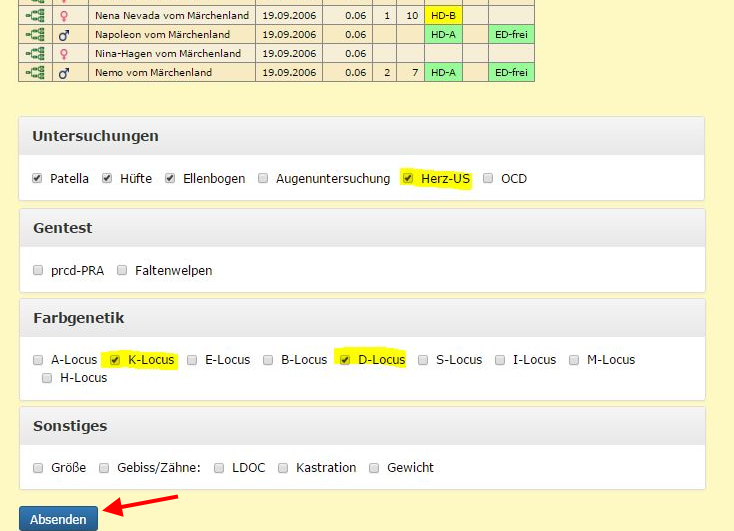Open pedigree tree icon for Nemo vom Märchenland
Screen dimensions: 734x531
click(35, 73)
